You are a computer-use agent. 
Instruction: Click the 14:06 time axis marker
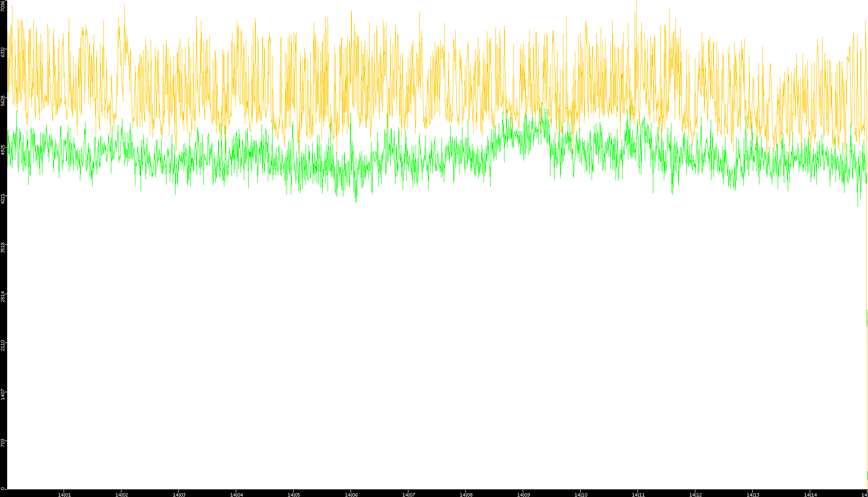click(x=351, y=494)
